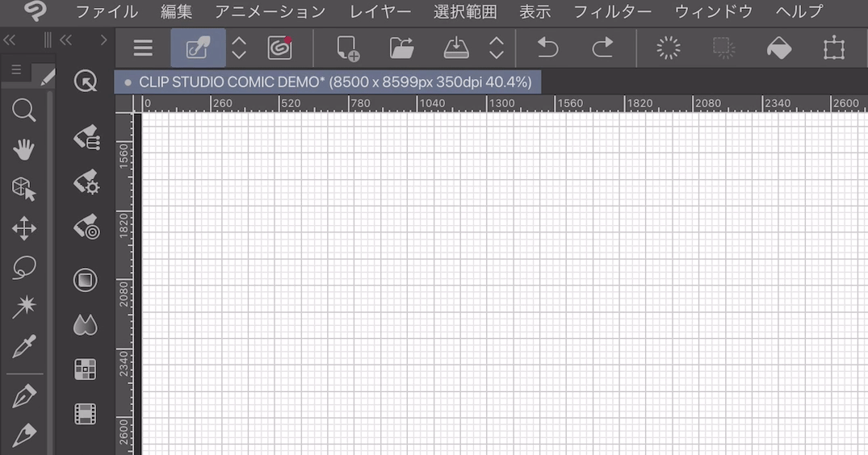Viewport: 868px width, 455px height.
Task: Select the Move Layer four-arrow tool
Action: 23,228
